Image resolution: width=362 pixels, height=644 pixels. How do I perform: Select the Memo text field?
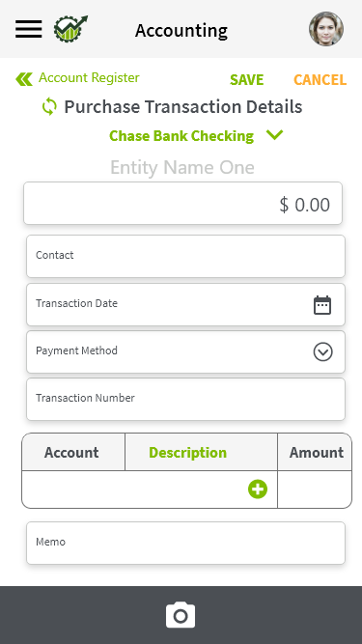point(185,543)
